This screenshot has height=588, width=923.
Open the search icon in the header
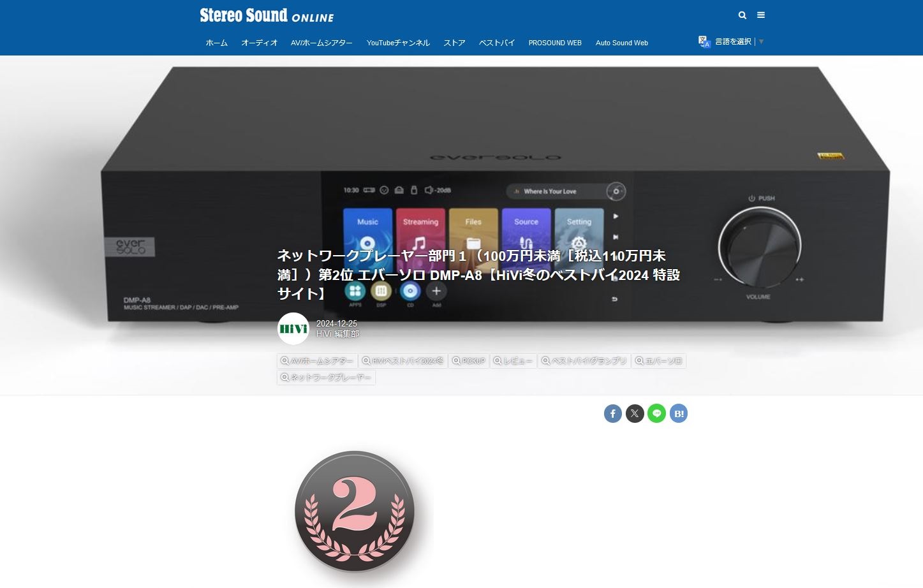click(742, 15)
